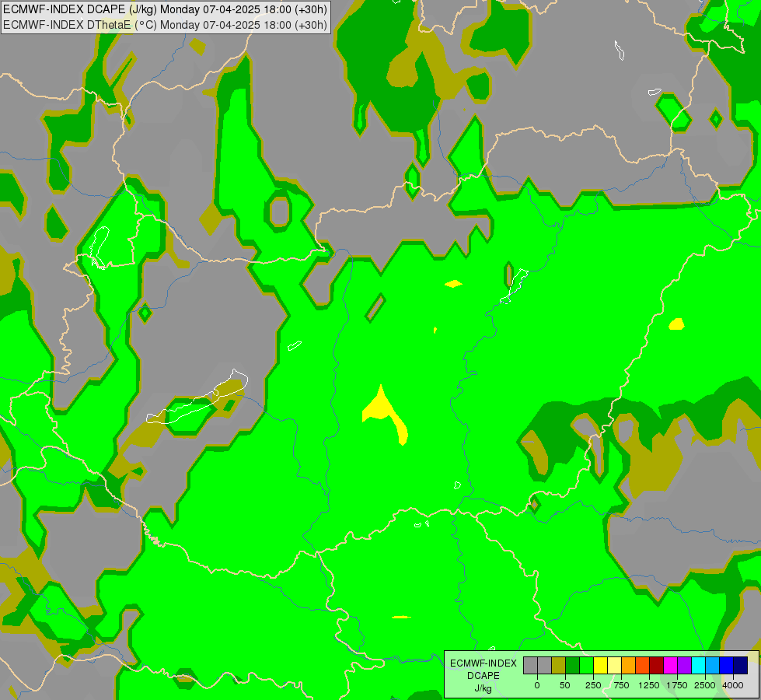Select the pale yellow legend swatch
Viewport: 761px width, 700px height.
pyautogui.click(x=614, y=666)
